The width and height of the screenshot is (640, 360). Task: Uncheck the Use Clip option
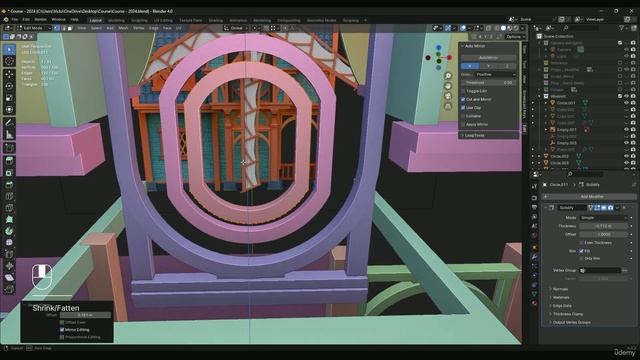pyautogui.click(x=463, y=108)
